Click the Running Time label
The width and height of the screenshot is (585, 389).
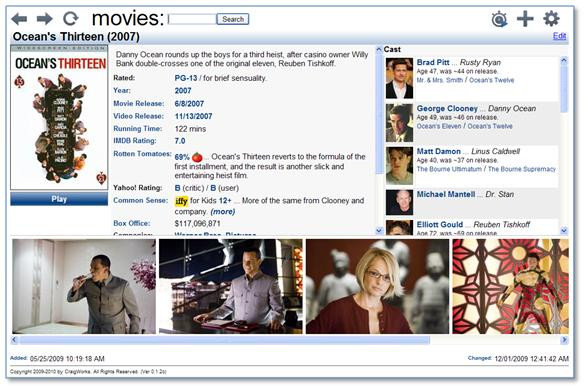click(x=138, y=128)
